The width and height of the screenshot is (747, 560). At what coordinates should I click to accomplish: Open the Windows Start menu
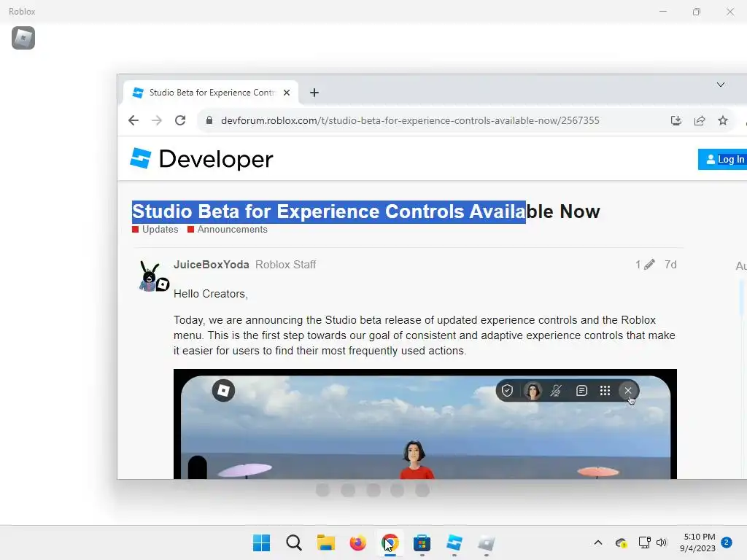[261, 542]
